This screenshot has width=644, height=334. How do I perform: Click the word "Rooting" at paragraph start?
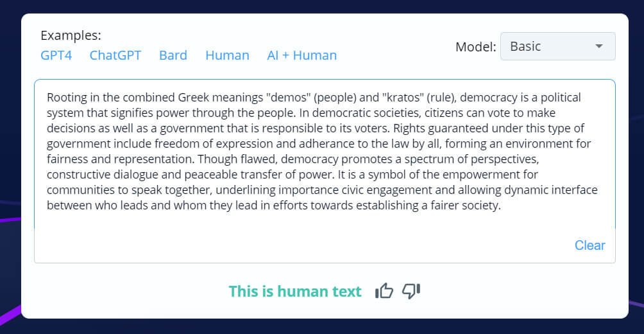(66, 98)
